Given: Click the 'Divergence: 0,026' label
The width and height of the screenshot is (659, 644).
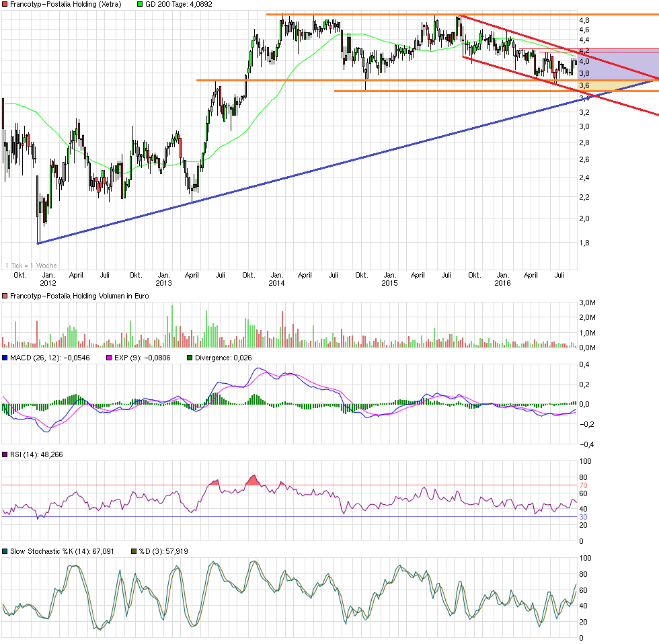Looking at the screenshot, I should [223, 358].
